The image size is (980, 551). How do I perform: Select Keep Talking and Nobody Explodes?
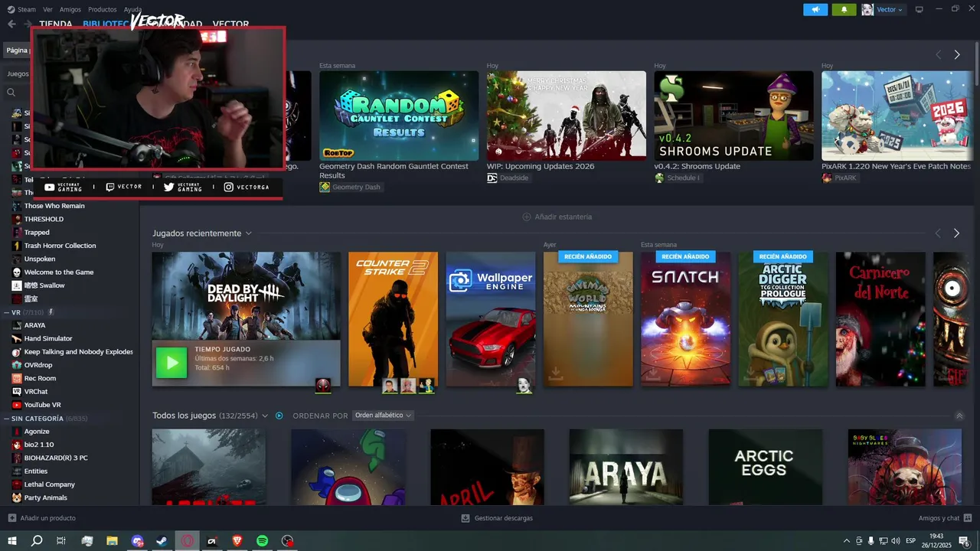78,352
